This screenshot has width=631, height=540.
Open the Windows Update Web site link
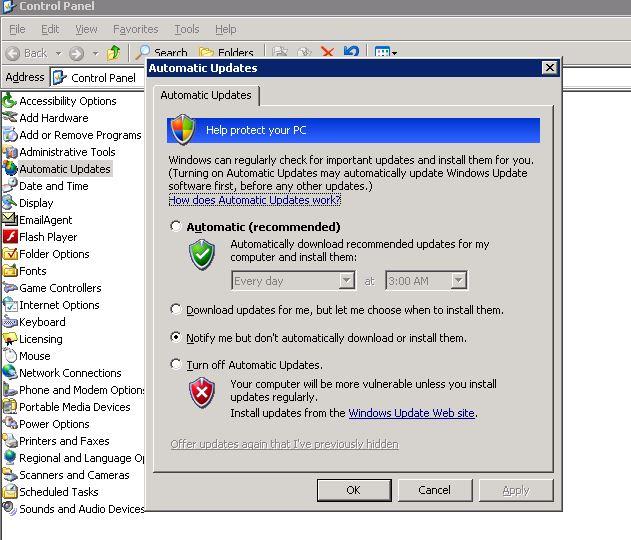pos(412,413)
